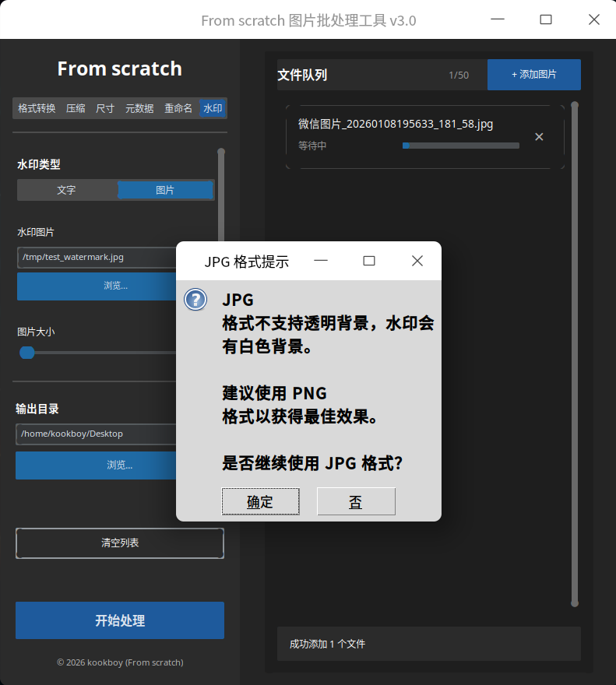Click the 等待中 status label
Image resolution: width=616 pixels, height=685 pixels.
click(x=312, y=146)
